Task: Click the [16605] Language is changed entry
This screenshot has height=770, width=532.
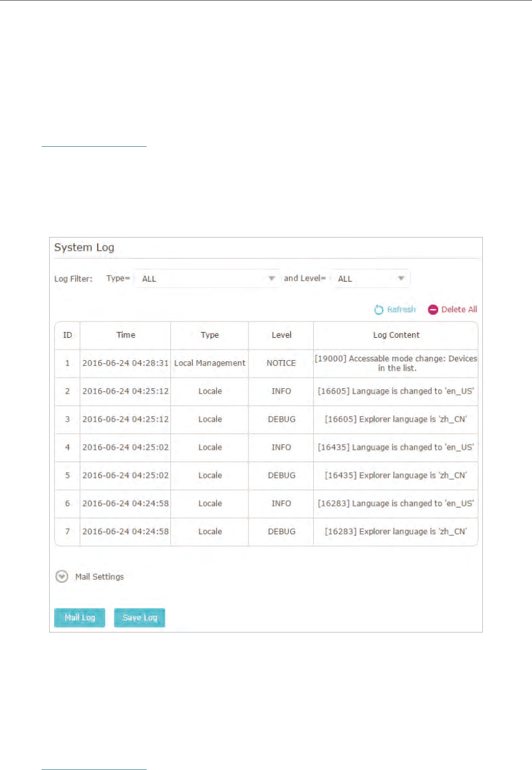Action: [x=396, y=391]
